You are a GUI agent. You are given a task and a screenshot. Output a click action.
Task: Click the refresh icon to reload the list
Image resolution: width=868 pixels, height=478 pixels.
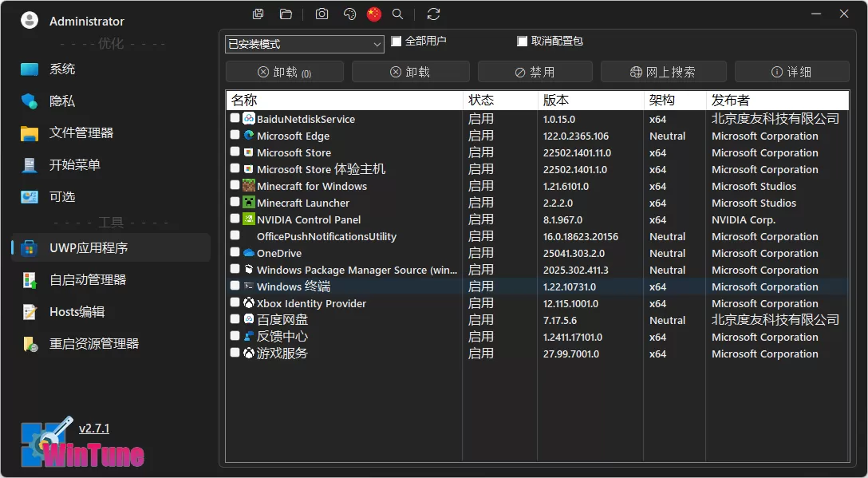click(x=432, y=14)
